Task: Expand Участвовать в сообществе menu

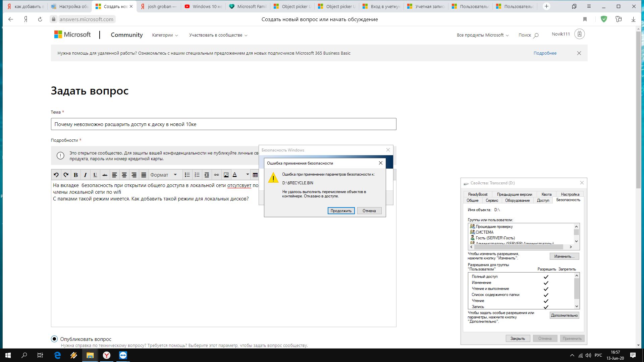Action: pos(218,35)
